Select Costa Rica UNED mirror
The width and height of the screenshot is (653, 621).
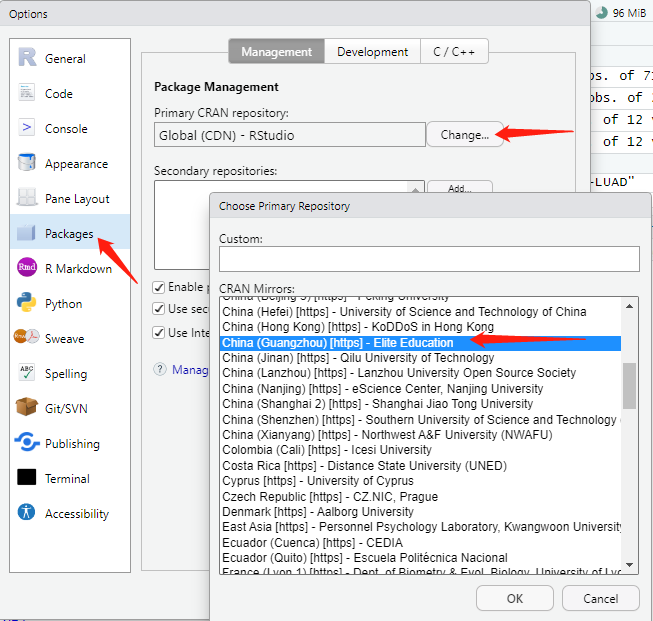(x=420, y=466)
